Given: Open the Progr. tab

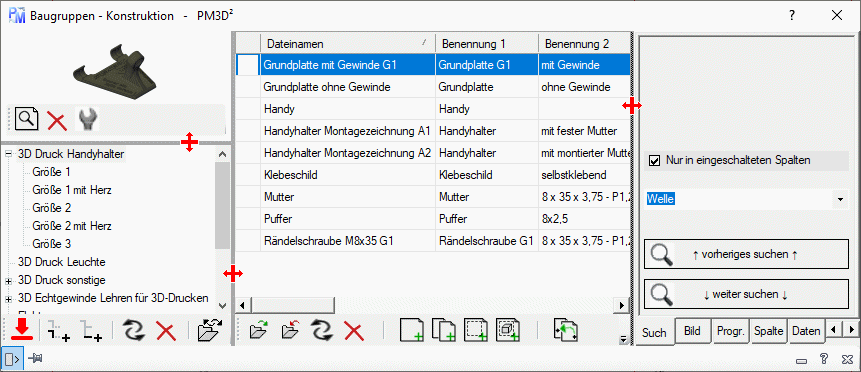Looking at the screenshot, I should click(x=731, y=331).
